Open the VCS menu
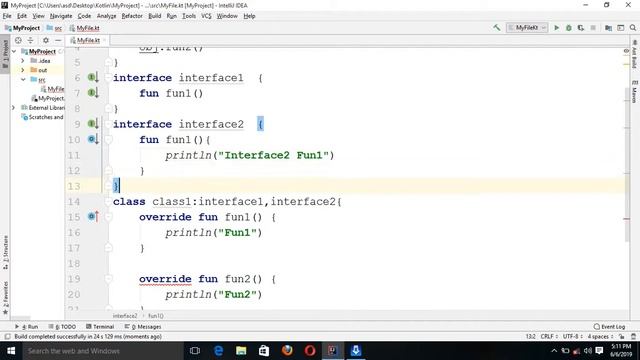Viewport: 640px width, 360px height. coord(206,16)
